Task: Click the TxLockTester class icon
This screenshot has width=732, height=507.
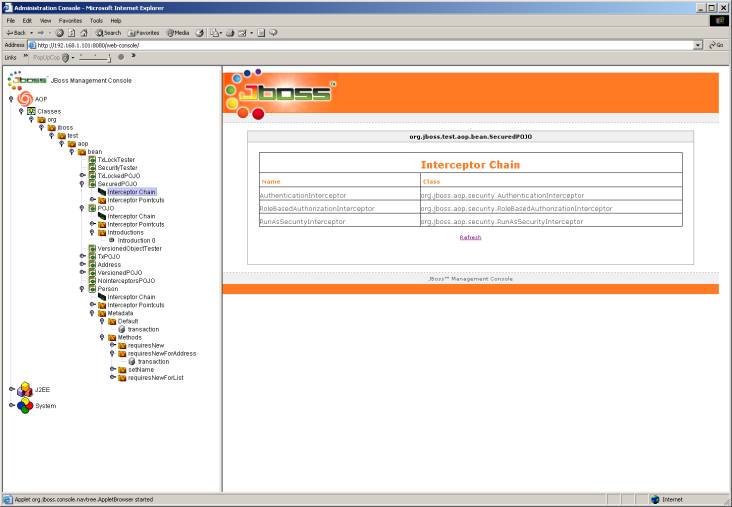Action: (x=92, y=159)
